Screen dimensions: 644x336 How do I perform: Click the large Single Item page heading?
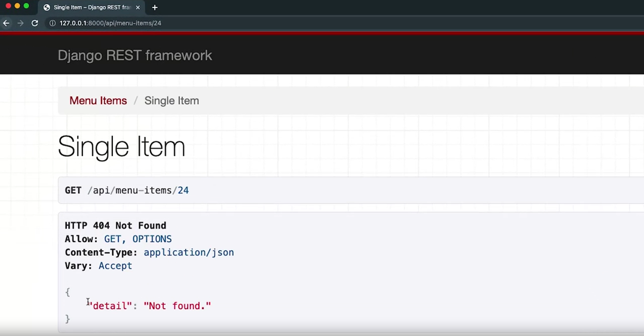pos(121,146)
